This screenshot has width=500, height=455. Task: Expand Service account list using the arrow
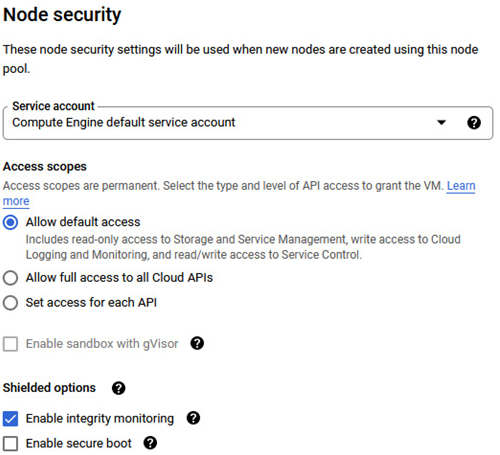point(441,122)
